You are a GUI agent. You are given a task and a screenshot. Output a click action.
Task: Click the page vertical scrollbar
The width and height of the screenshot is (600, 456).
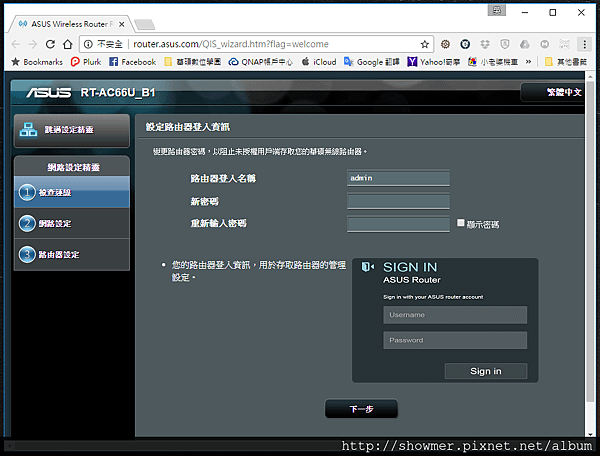pyautogui.click(x=590, y=241)
